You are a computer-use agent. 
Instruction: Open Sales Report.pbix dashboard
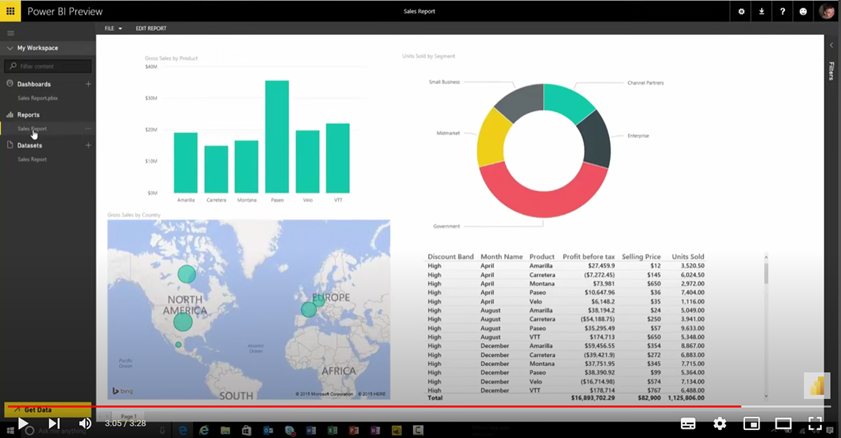click(38, 98)
